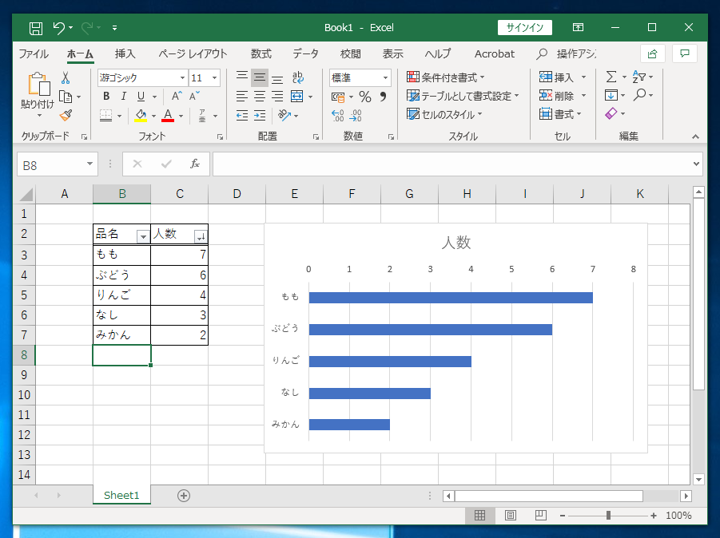Image resolution: width=720 pixels, height=538 pixels.
Task: Open セルのスタイル menu
Action: coord(444,114)
